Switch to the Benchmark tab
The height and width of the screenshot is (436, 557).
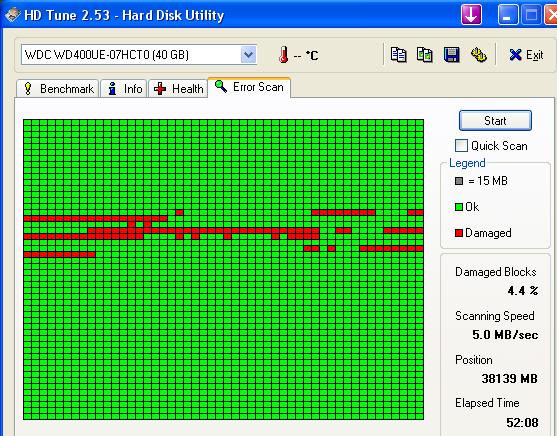click(58, 88)
